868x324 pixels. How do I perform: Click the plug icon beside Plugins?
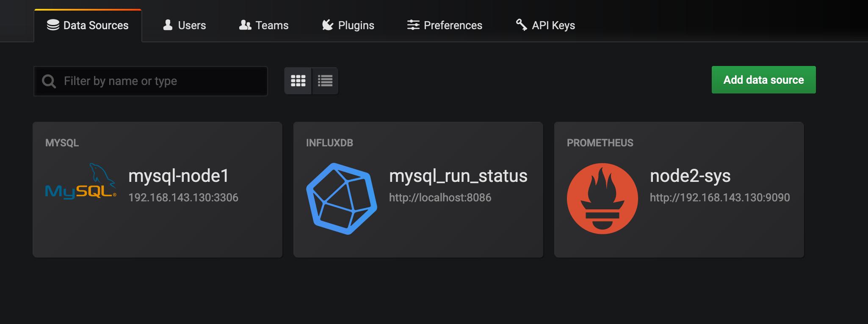tap(328, 25)
